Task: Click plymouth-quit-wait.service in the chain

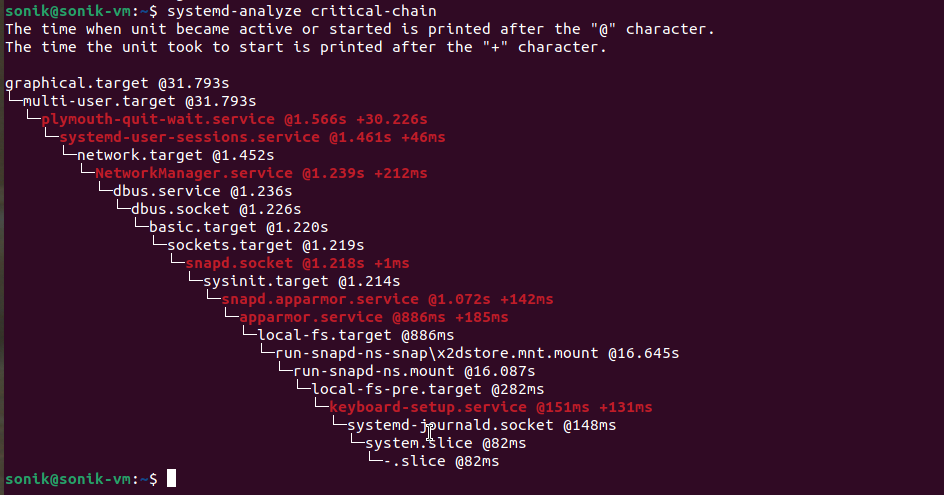Action: [x=234, y=119]
